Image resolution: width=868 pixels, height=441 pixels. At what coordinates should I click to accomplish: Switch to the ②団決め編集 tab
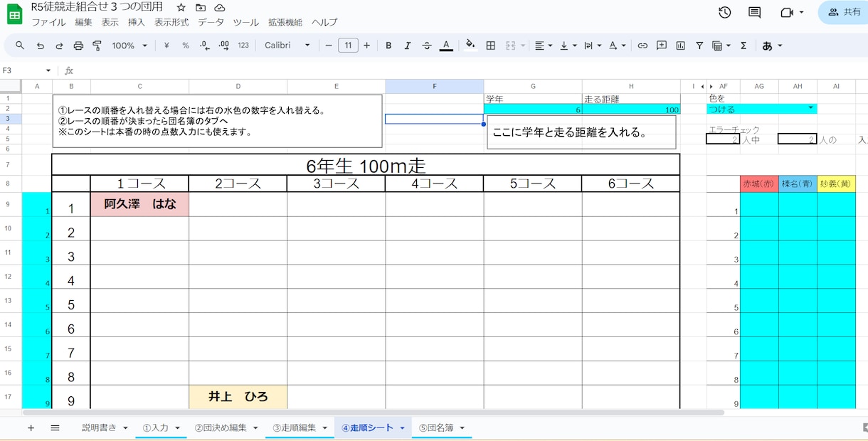(x=226, y=427)
